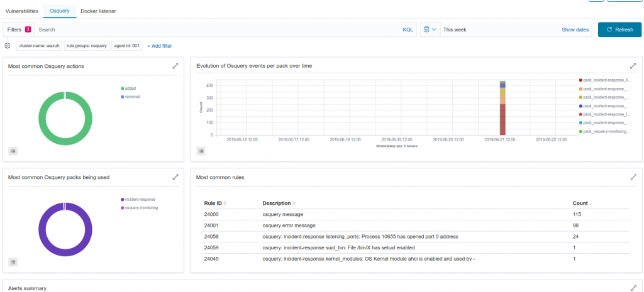Expand the Most common rules panel
The image size is (644, 292).
[633, 177]
